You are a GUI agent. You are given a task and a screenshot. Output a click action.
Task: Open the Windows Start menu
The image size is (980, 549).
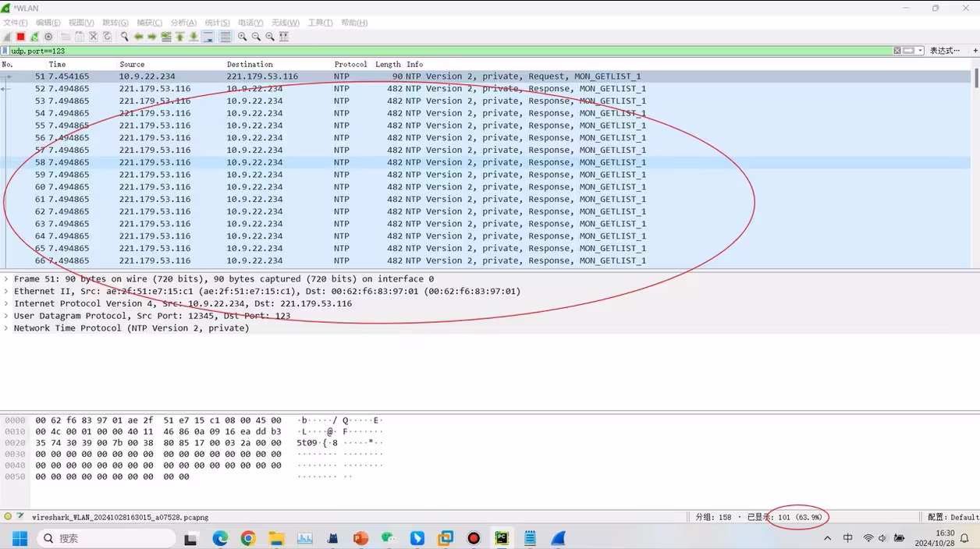coord(20,538)
